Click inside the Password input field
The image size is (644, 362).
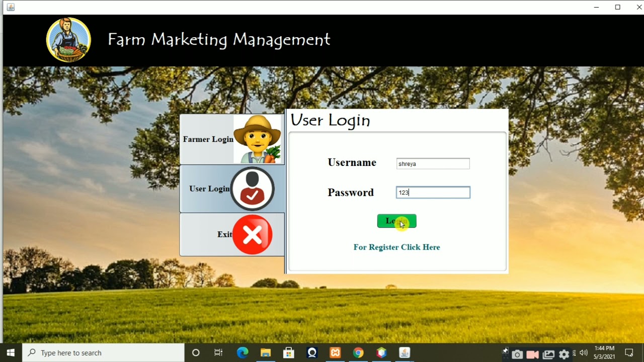pyautogui.click(x=433, y=192)
